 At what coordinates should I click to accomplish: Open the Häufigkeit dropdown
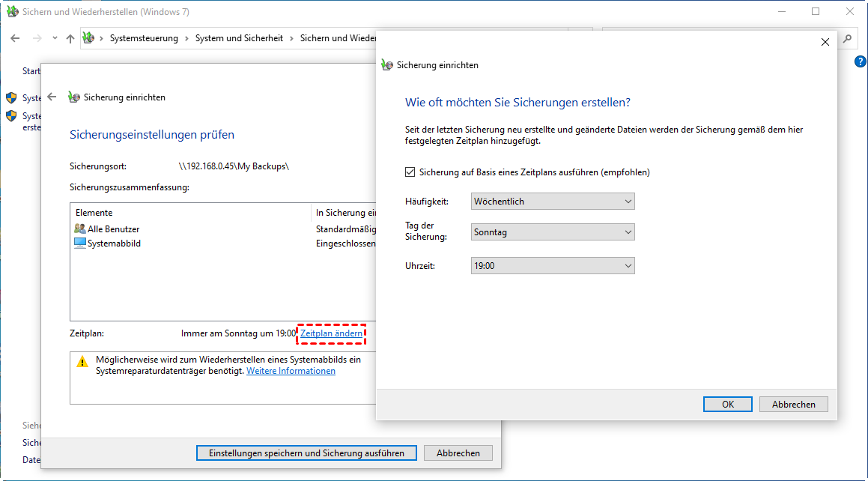[x=553, y=202]
